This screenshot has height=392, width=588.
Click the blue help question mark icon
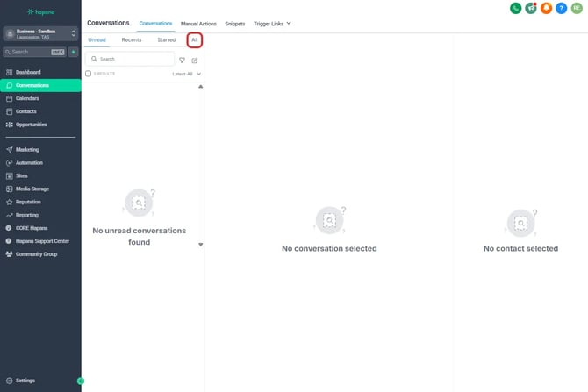(x=561, y=8)
